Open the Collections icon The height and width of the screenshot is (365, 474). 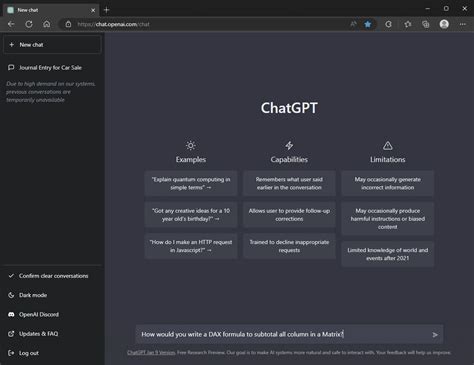tap(426, 24)
